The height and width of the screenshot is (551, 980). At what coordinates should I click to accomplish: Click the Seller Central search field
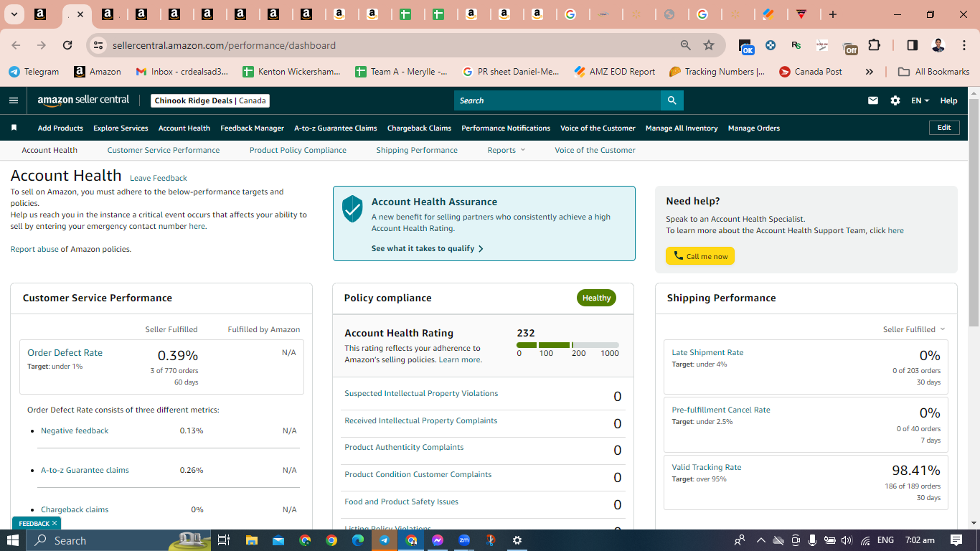(x=557, y=100)
